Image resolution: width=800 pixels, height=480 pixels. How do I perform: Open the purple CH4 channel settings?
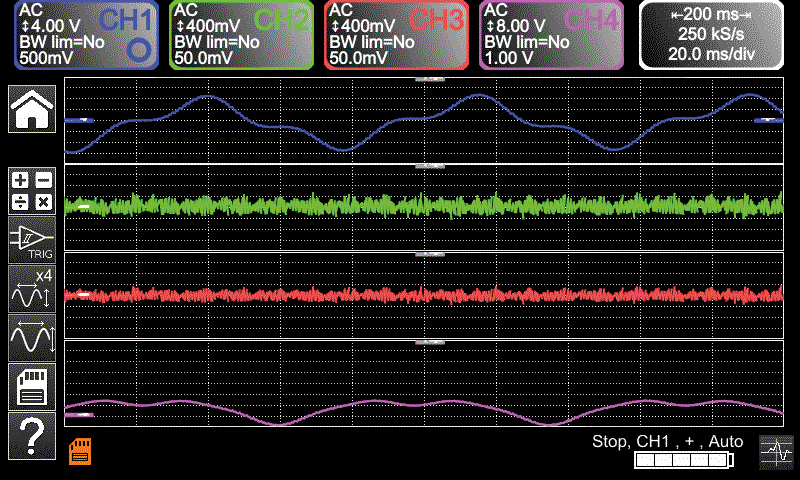(x=552, y=35)
